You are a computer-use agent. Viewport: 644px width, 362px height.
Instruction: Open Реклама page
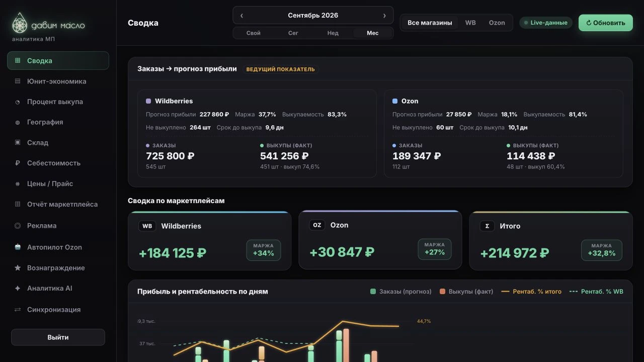[x=58, y=226]
